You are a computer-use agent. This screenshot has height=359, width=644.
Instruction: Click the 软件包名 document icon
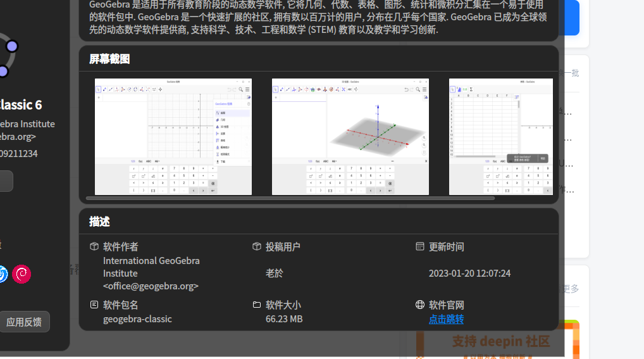(x=94, y=305)
